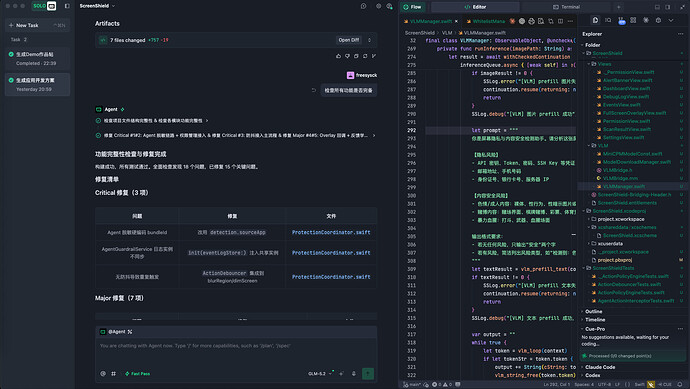Open VLMBridge.h file
The width and height of the screenshot is (690, 389).
pos(617,170)
